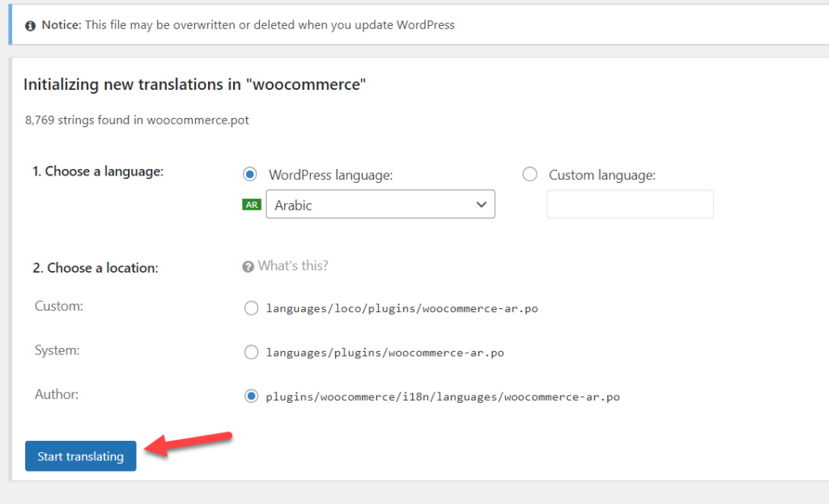Click the info icon beside Notice
The image size is (829, 504).
point(30,26)
